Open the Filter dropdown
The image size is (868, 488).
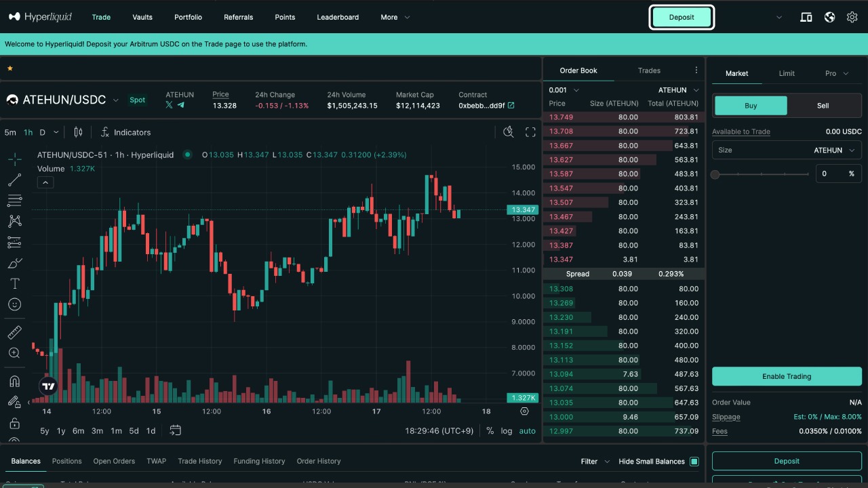tap(595, 462)
